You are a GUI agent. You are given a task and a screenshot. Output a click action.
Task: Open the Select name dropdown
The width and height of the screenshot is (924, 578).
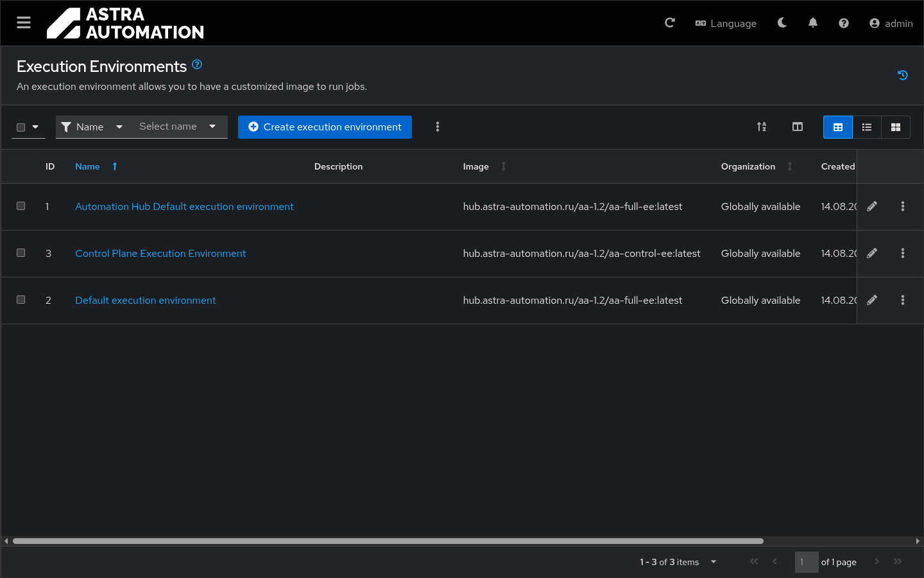pyautogui.click(x=178, y=127)
